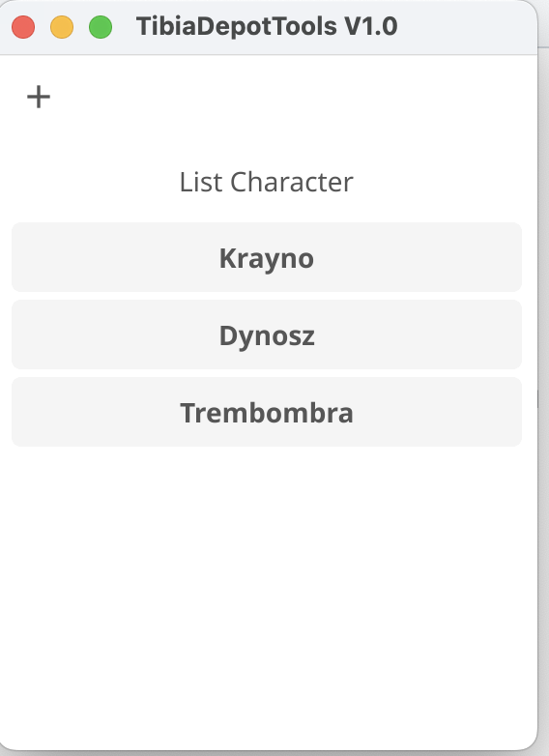The height and width of the screenshot is (756, 549).
Task: Click the List Character heading
Action: 267,183
